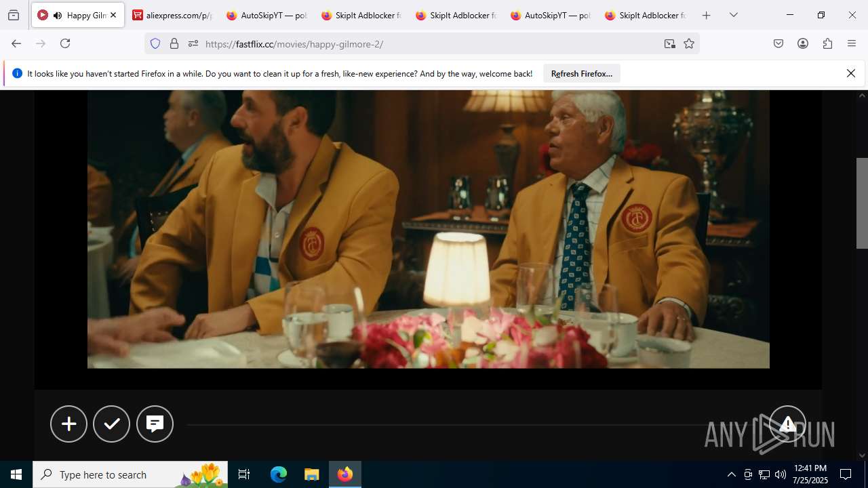Open tracking protection shield icon
Viewport: 868px width, 488px height.
[x=155, y=43]
